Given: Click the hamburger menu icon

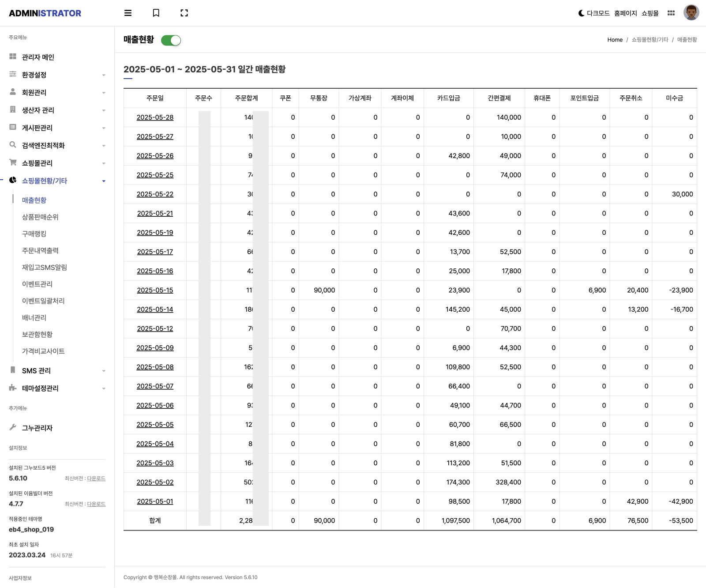Looking at the screenshot, I should [128, 13].
